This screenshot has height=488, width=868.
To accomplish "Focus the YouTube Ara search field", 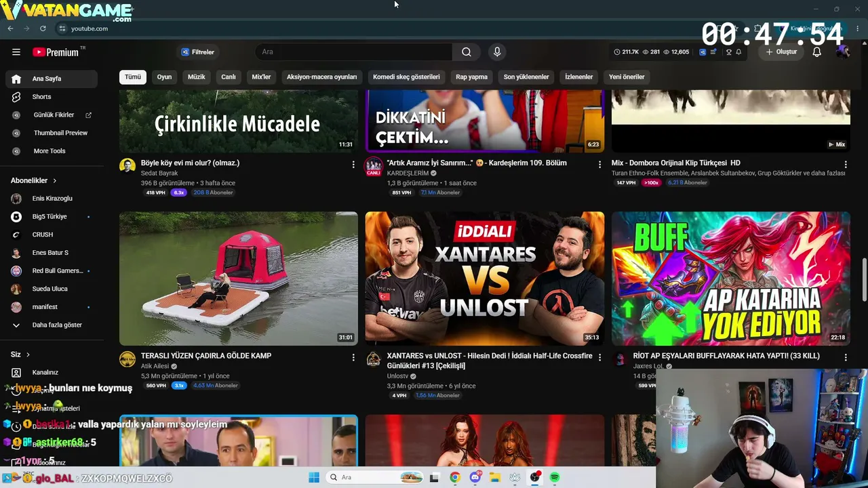I will (353, 52).
